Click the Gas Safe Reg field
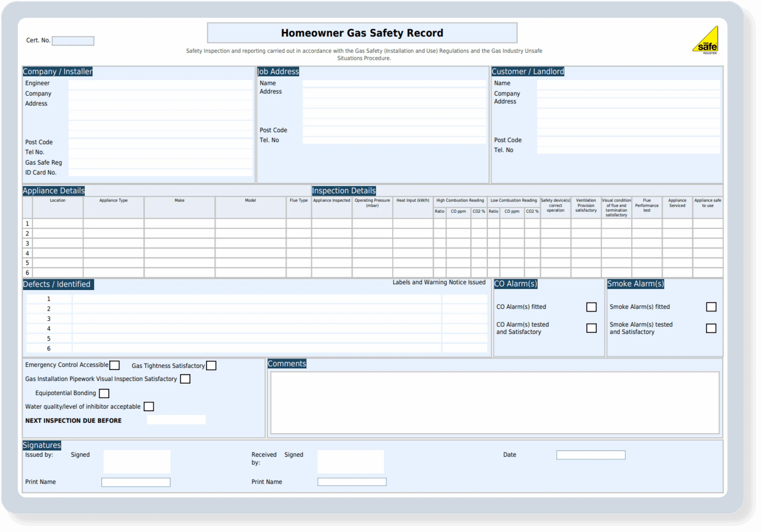This screenshot has height=532, width=762. [160, 163]
